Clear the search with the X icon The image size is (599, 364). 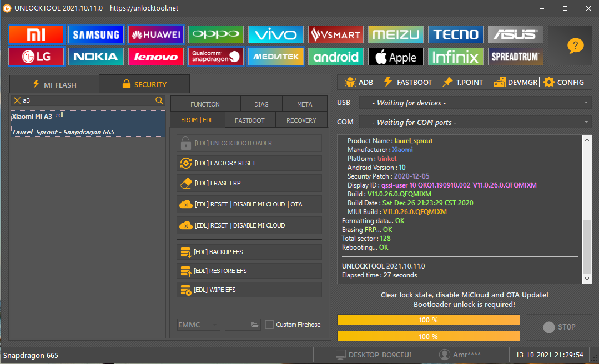point(17,100)
